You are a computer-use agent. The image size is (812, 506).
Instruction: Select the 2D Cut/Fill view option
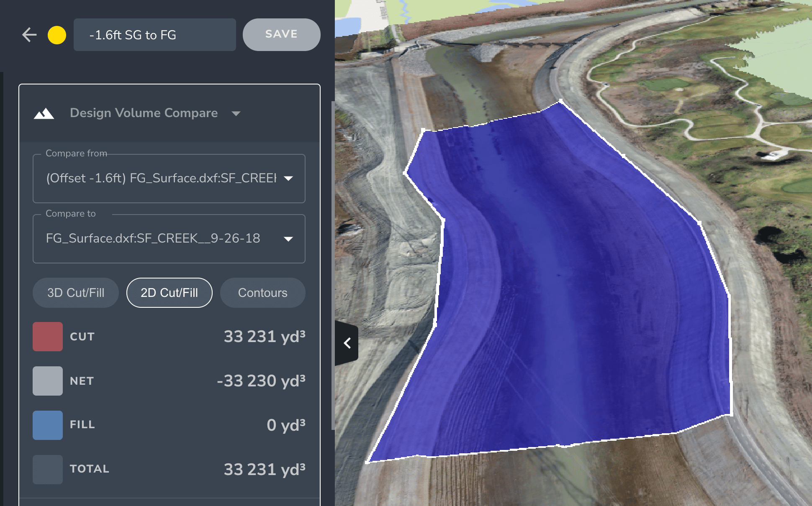tap(169, 293)
